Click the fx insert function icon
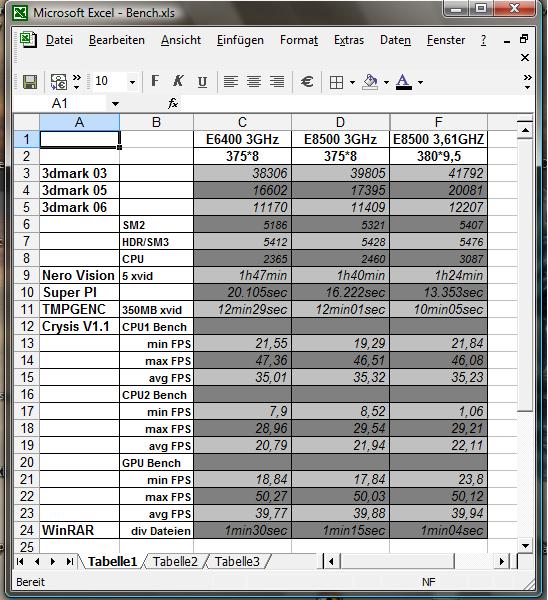 coord(173,103)
